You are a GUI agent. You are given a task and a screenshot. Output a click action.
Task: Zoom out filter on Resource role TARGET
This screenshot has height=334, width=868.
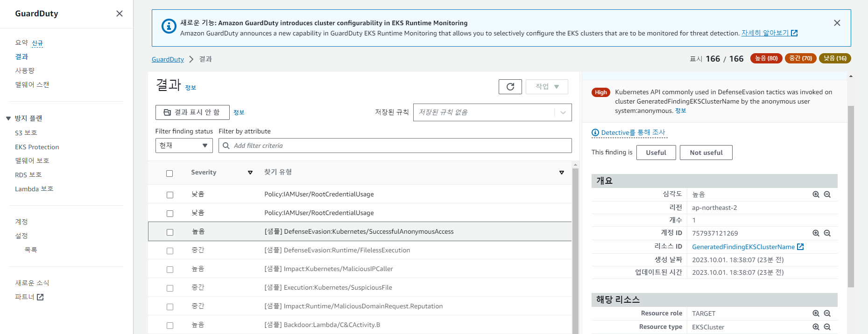click(827, 313)
